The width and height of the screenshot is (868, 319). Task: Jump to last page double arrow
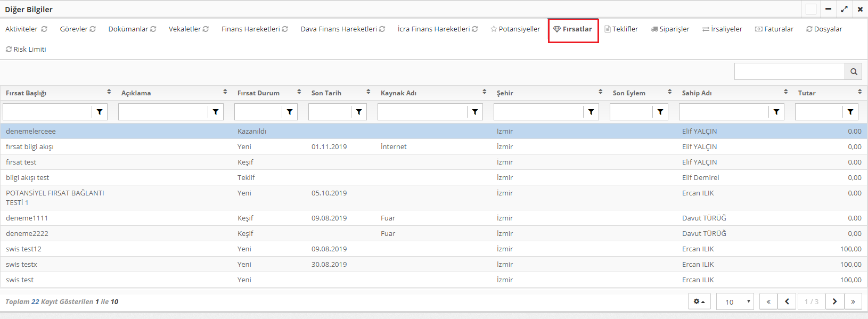point(853,301)
